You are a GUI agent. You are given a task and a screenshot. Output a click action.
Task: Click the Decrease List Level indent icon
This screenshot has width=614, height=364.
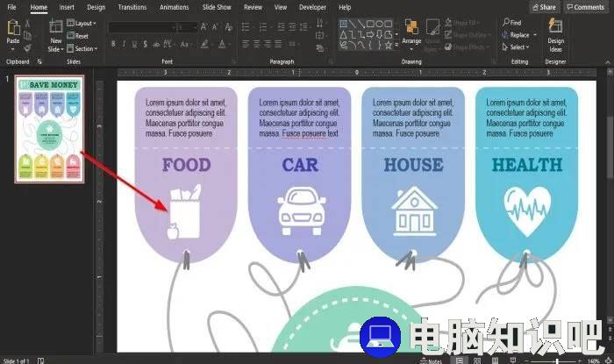coord(282,27)
